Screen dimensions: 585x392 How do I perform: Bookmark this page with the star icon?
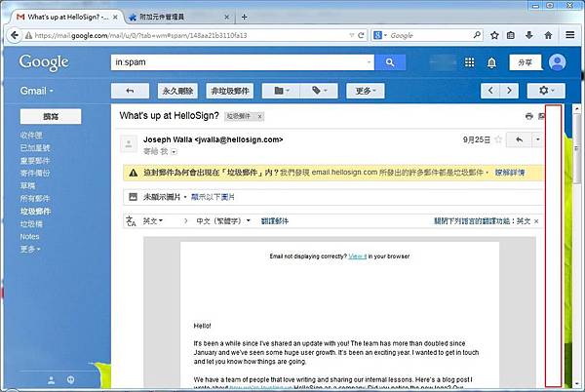[x=494, y=35]
